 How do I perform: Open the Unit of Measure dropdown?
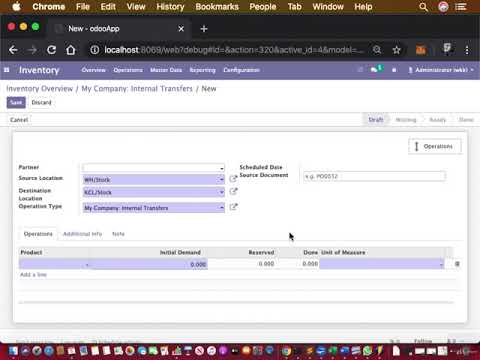[x=442, y=265]
